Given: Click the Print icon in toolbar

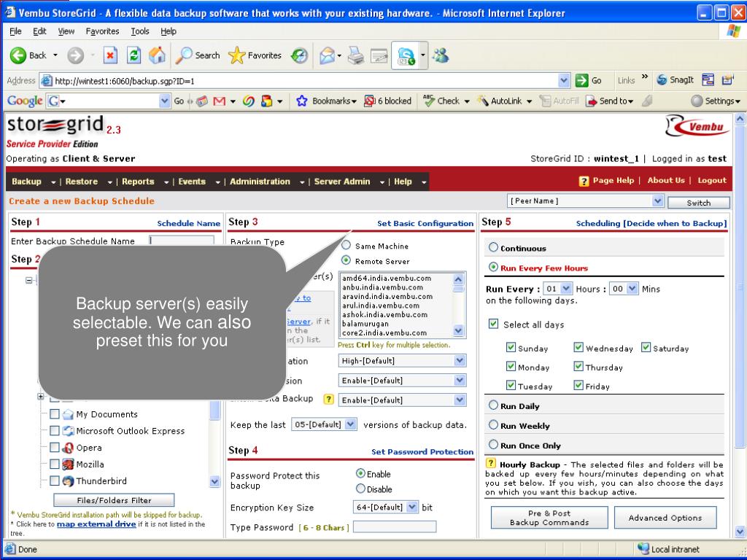Looking at the screenshot, I should (x=355, y=55).
